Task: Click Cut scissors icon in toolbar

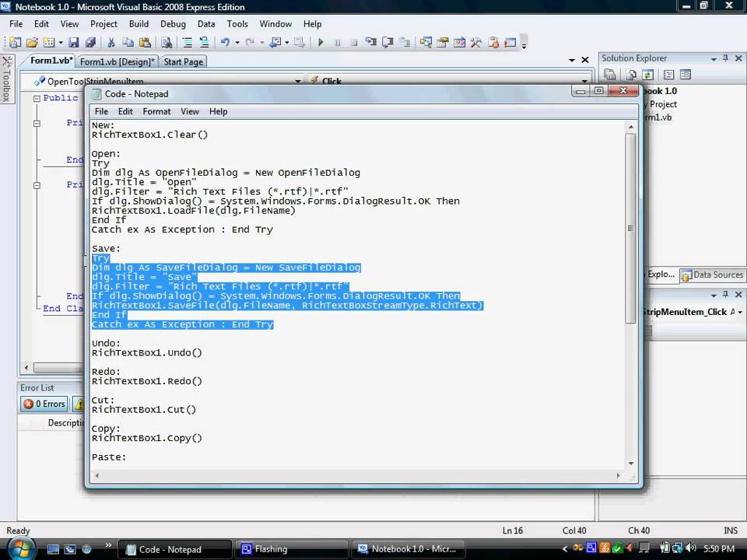Action: coord(111,42)
